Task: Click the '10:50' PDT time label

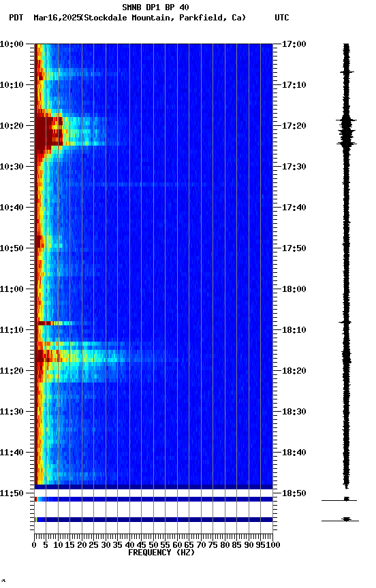Action: coord(12,248)
